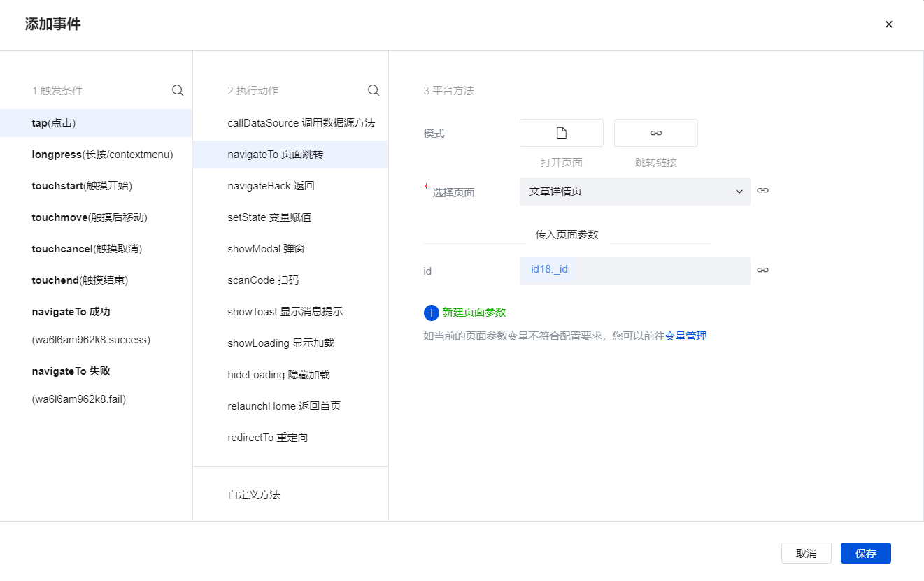
Task: Select the 跳转链接 mode icon
Action: 655,132
